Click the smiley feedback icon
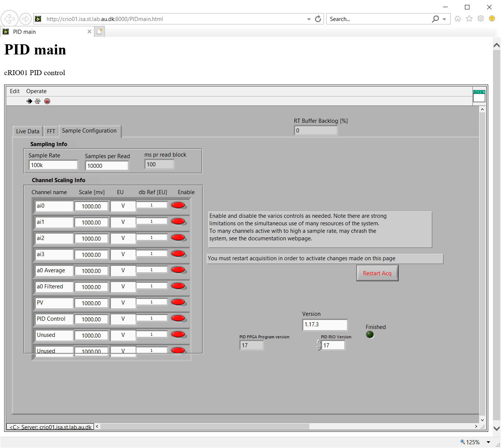The width and height of the screenshot is (501, 448). point(492,19)
